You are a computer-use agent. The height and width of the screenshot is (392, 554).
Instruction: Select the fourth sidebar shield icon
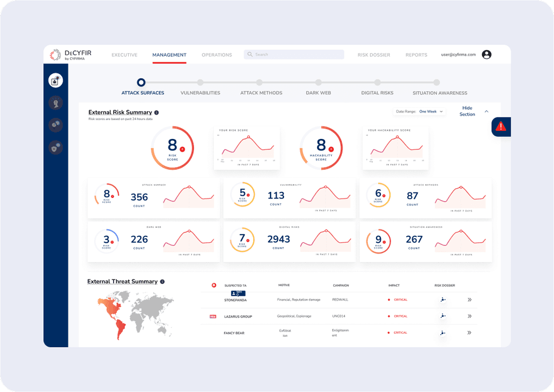(56, 147)
